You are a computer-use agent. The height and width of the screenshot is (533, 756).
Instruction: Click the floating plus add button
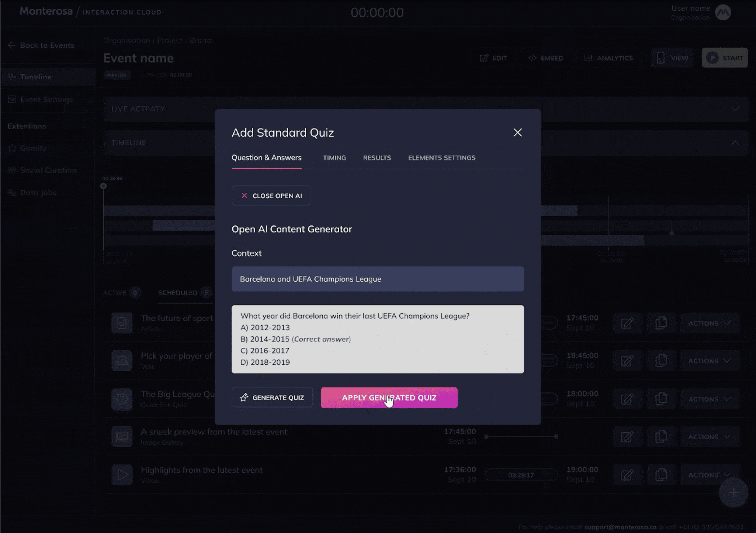click(733, 493)
